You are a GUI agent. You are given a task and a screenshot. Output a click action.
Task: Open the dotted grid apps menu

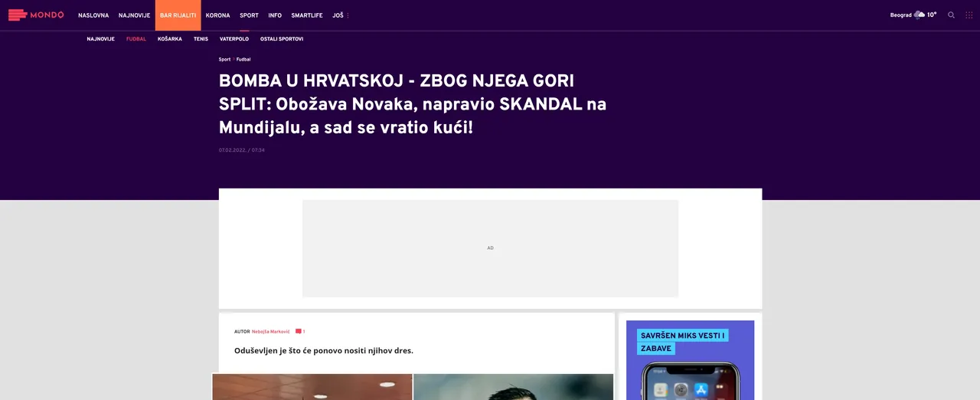pyautogui.click(x=969, y=15)
